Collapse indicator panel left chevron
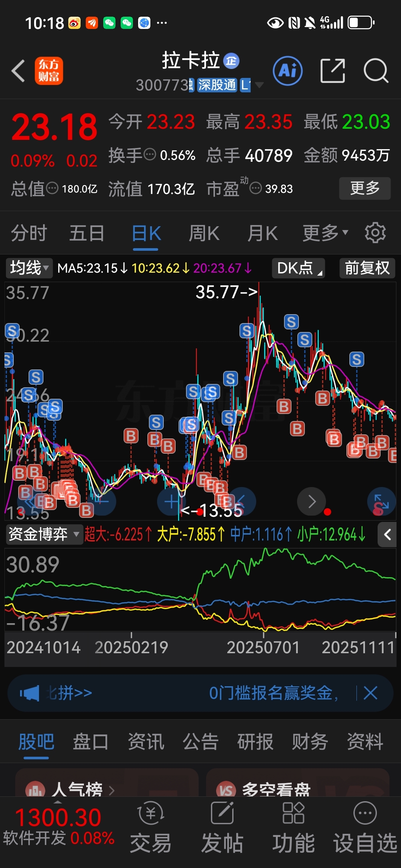Viewport: 401px width, 868px height. (387, 535)
